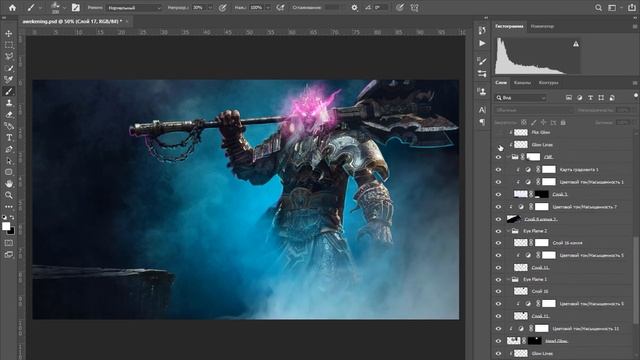Toggle visibility of Eye Flame 1 group
The image size is (640, 360).
[x=498, y=280]
